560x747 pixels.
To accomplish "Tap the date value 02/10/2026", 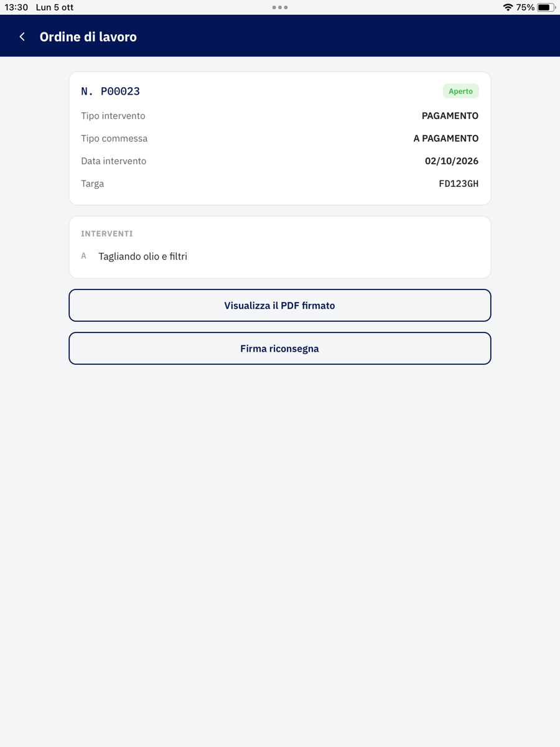I will coord(452,161).
